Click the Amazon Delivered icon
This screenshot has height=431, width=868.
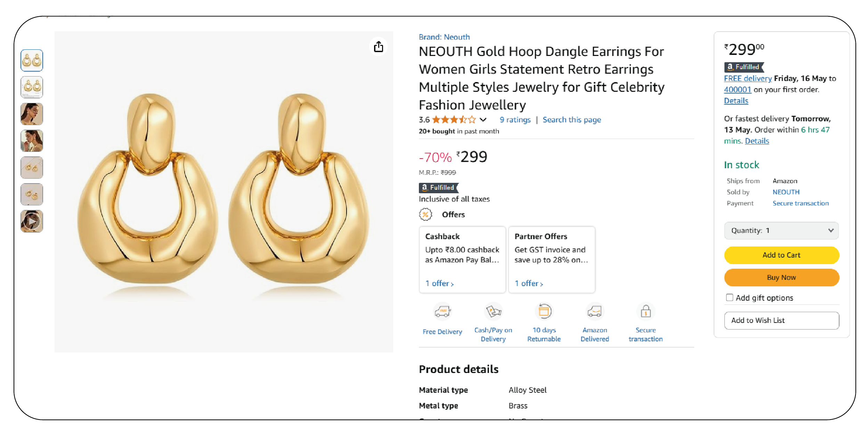pos(594,311)
